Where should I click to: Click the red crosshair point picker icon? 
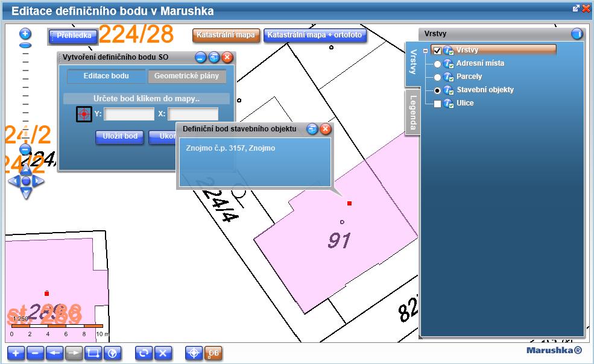point(84,114)
